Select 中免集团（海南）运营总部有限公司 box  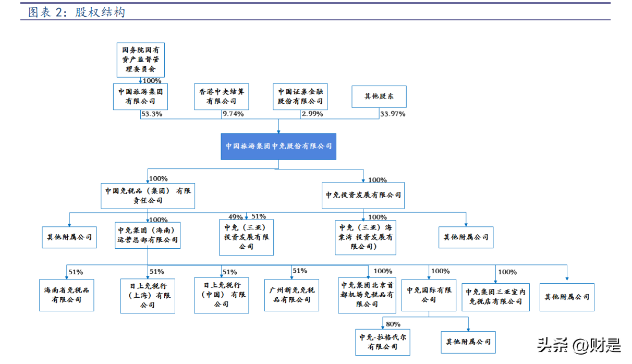point(148,235)
